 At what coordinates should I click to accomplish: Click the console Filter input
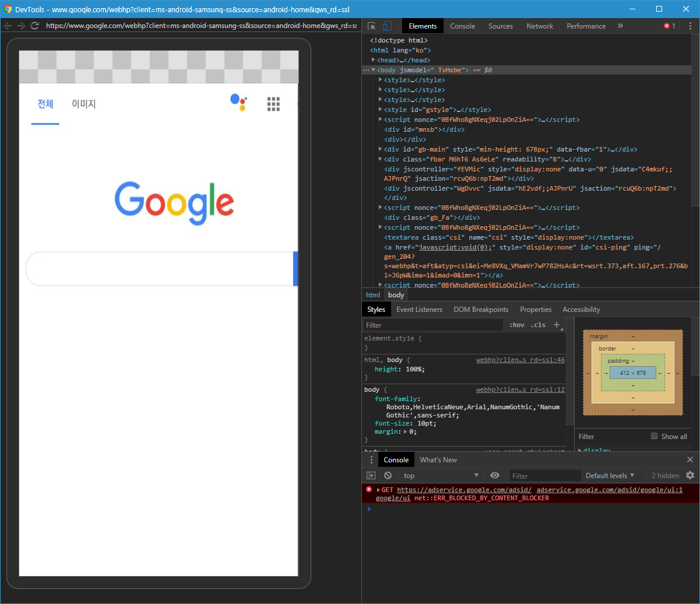point(546,476)
